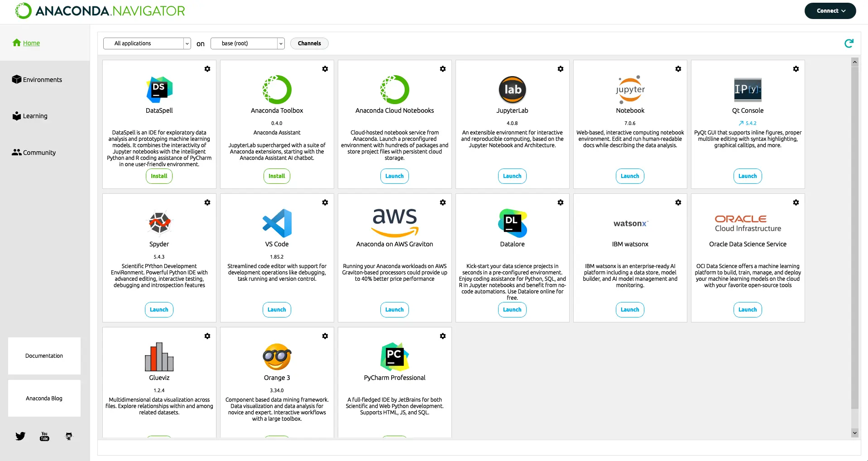The height and width of the screenshot is (461, 868).
Task: Click the Anaconda Navigator logo
Action: [100, 10]
